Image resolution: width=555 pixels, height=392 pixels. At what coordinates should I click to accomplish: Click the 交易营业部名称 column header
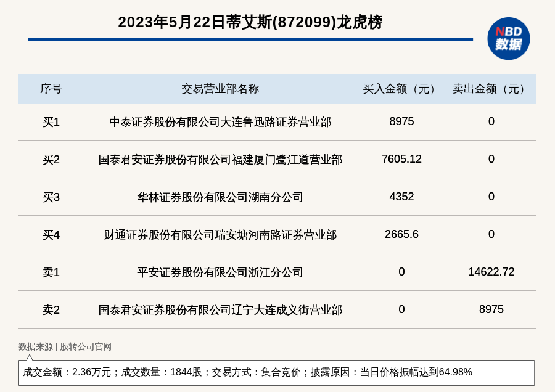click(x=220, y=89)
